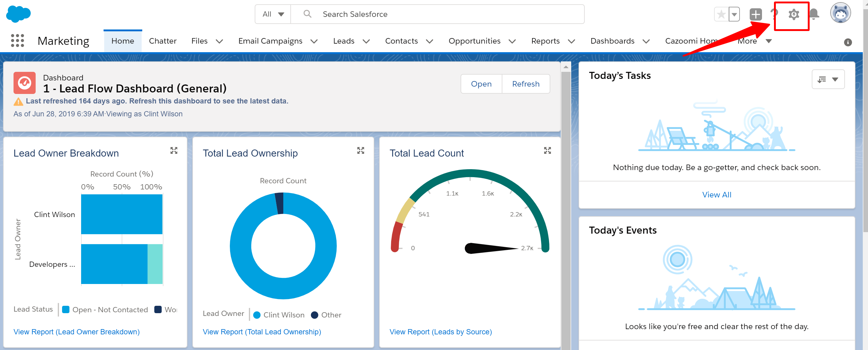Click the dashboard scrollbar up arrow
Viewport: 868px width, 350px height.
click(x=566, y=67)
